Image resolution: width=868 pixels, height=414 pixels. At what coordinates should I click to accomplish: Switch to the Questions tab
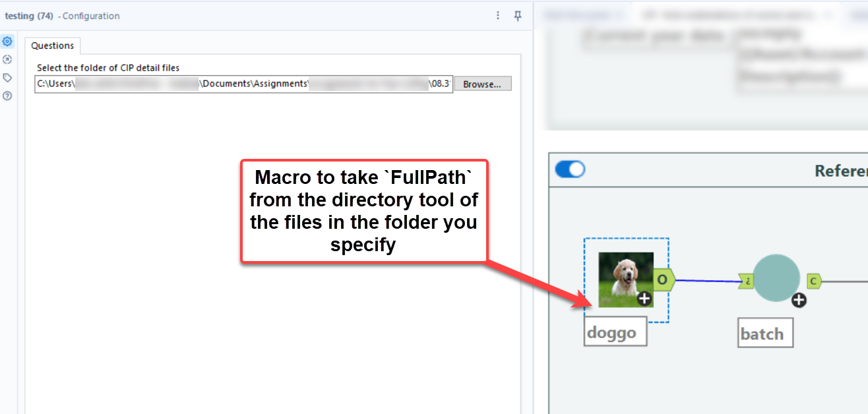(52, 45)
